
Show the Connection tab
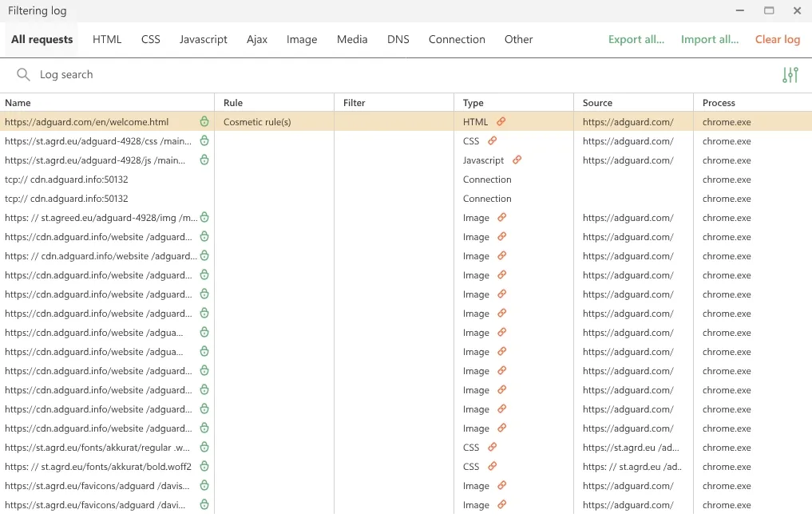click(457, 40)
